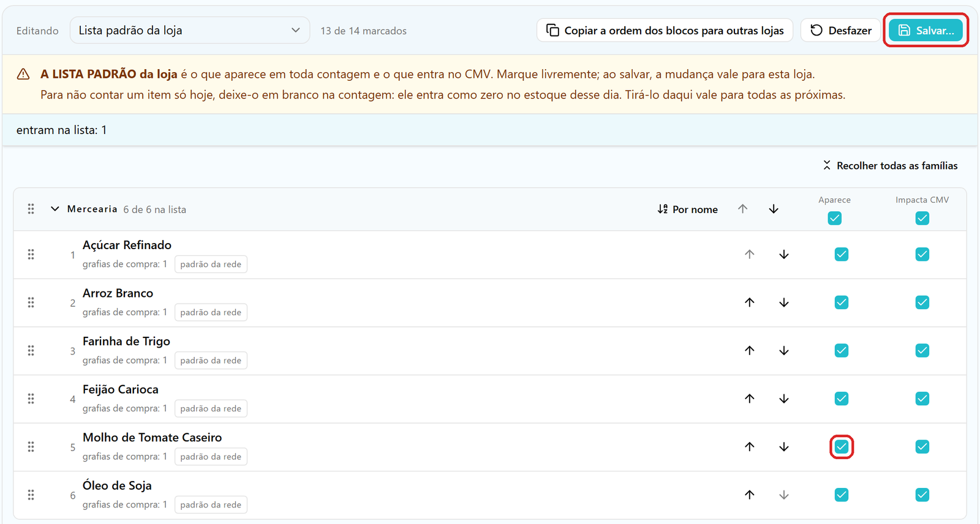Click the drag handle for Açúcar Refinado
This screenshot has height=524, width=980.
[x=31, y=255]
